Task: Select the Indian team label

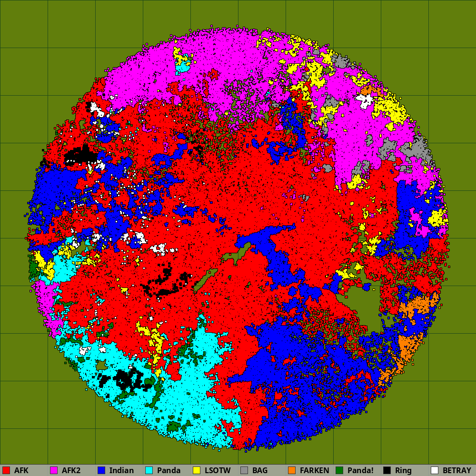Action: (121, 470)
